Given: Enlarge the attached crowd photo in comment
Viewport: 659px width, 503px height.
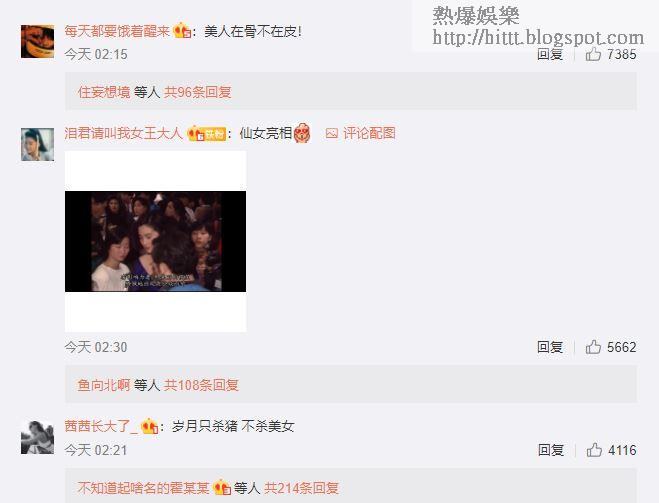Looking at the screenshot, I should (156, 241).
